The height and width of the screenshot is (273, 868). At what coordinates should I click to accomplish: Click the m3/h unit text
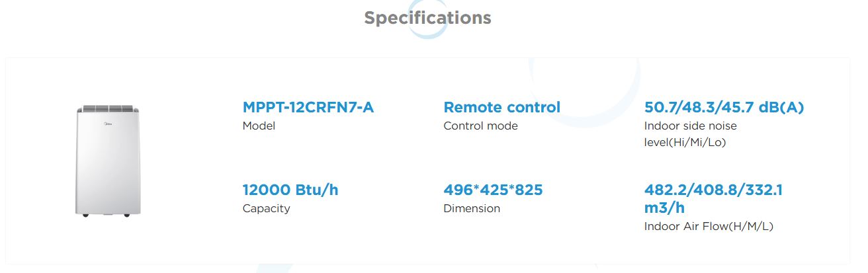tap(664, 208)
